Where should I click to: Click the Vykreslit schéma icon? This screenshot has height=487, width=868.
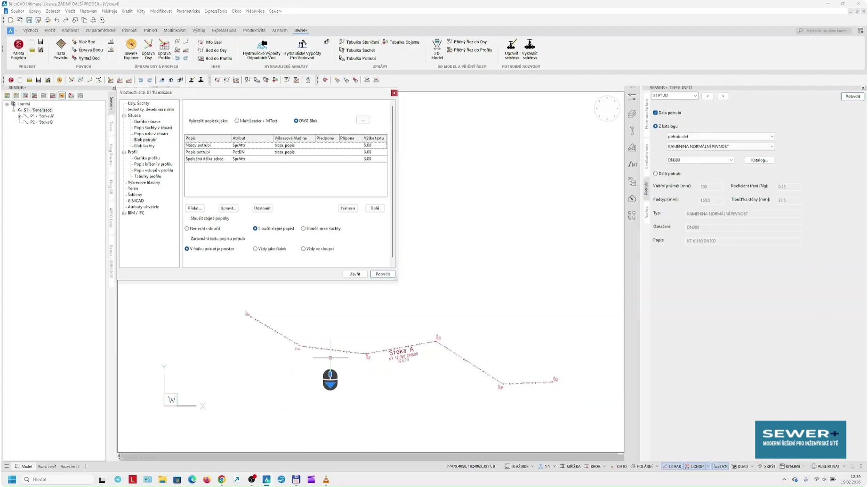[x=530, y=49]
